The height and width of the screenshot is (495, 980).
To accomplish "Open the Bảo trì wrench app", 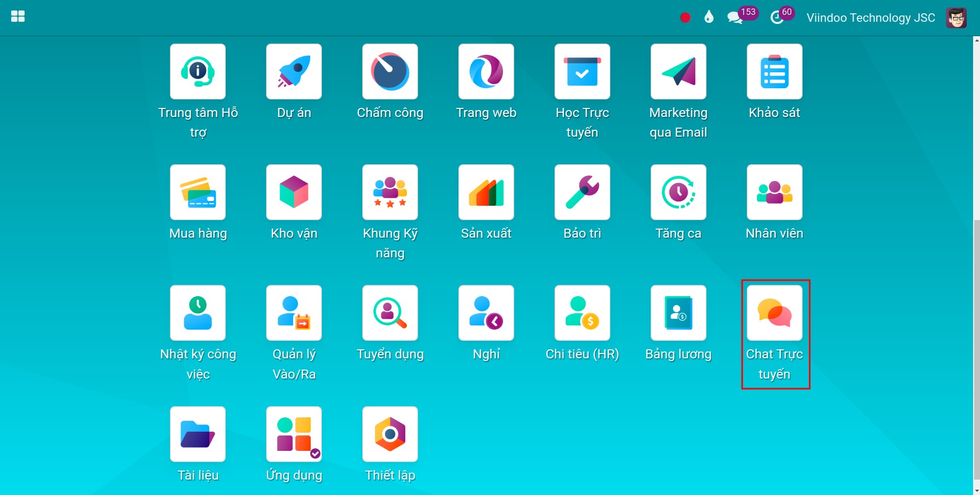I will (x=582, y=192).
